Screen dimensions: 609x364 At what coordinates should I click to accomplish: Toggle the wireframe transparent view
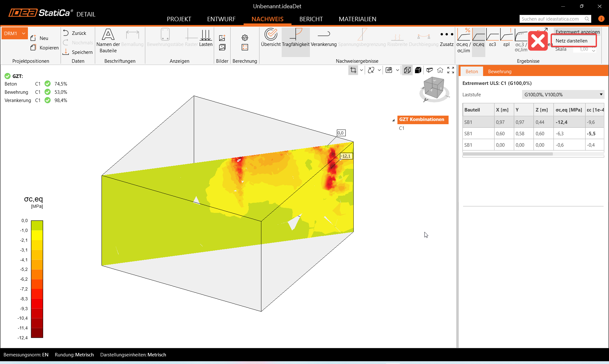(x=407, y=70)
